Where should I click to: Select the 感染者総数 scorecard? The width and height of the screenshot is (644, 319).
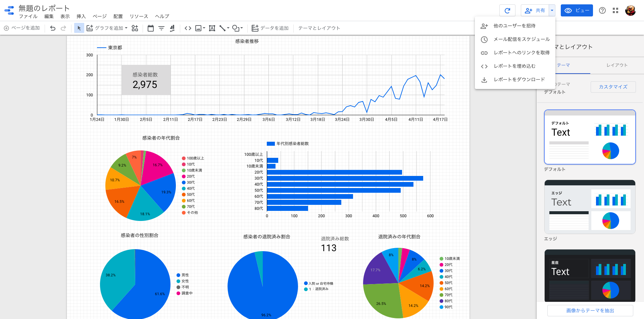pyautogui.click(x=146, y=80)
